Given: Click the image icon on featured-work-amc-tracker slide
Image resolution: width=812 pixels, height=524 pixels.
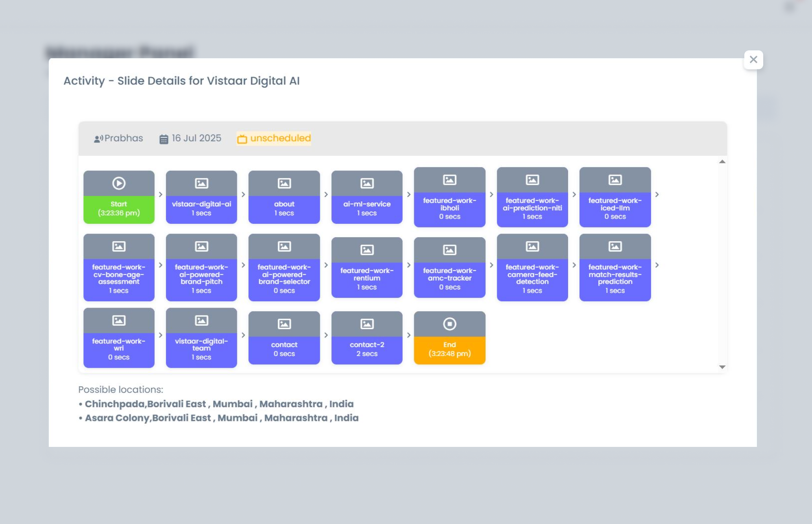Looking at the screenshot, I should pyautogui.click(x=450, y=250).
